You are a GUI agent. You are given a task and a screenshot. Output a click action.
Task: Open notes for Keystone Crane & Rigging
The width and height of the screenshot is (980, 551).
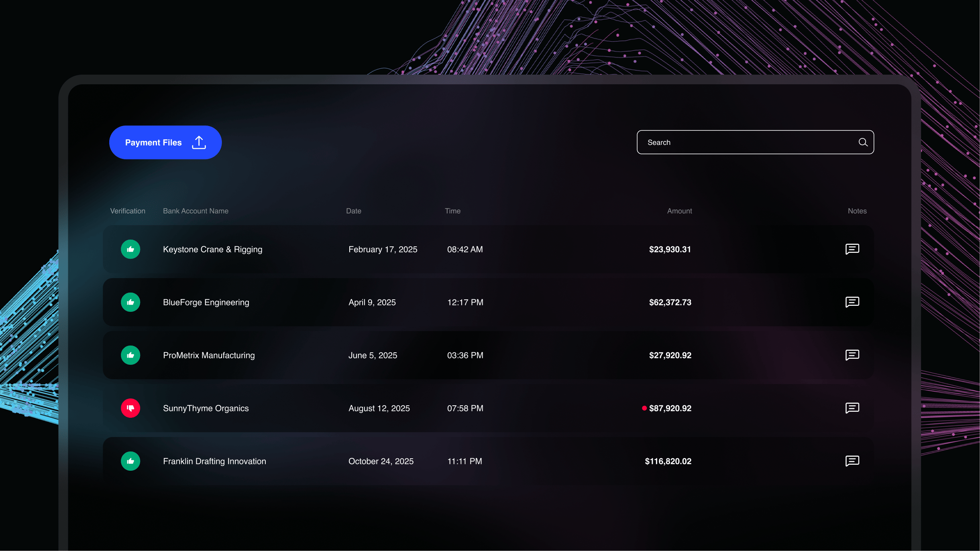click(x=852, y=249)
